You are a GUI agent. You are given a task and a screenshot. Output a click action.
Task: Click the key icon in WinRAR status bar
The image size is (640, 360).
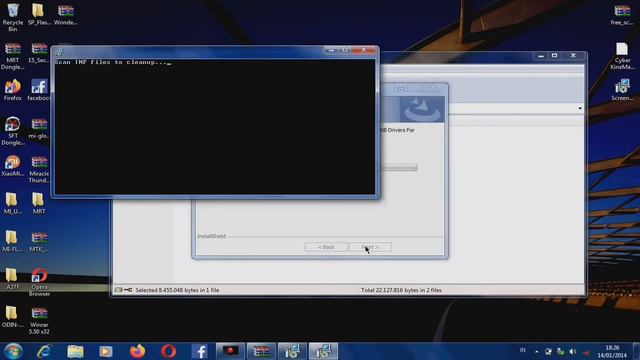pyautogui.click(x=128, y=290)
